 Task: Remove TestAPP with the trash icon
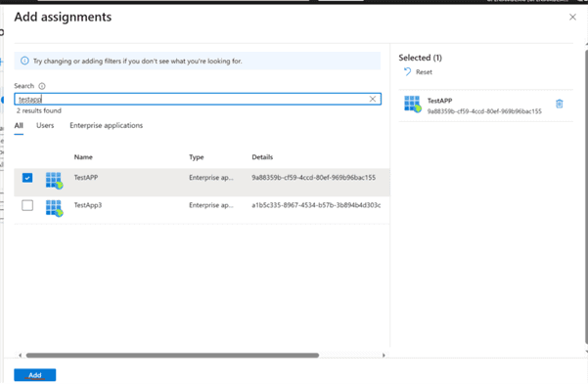pyautogui.click(x=559, y=104)
